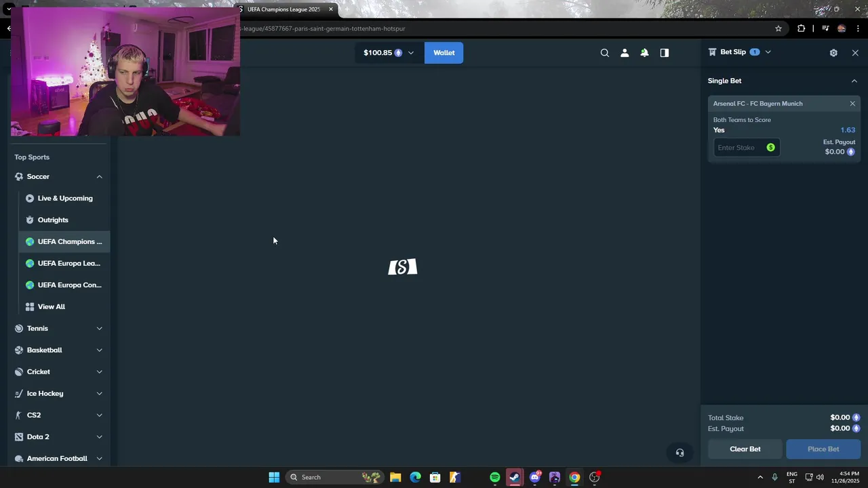Click the Clear Bet button
Screen dimensions: 868x488
(x=745, y=449)
